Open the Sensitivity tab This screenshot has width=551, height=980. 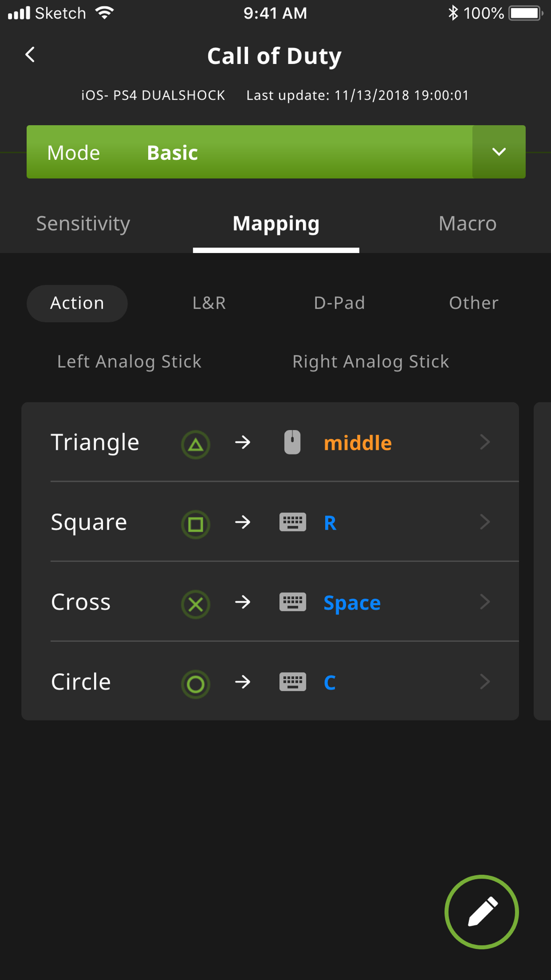pos(83,223)
